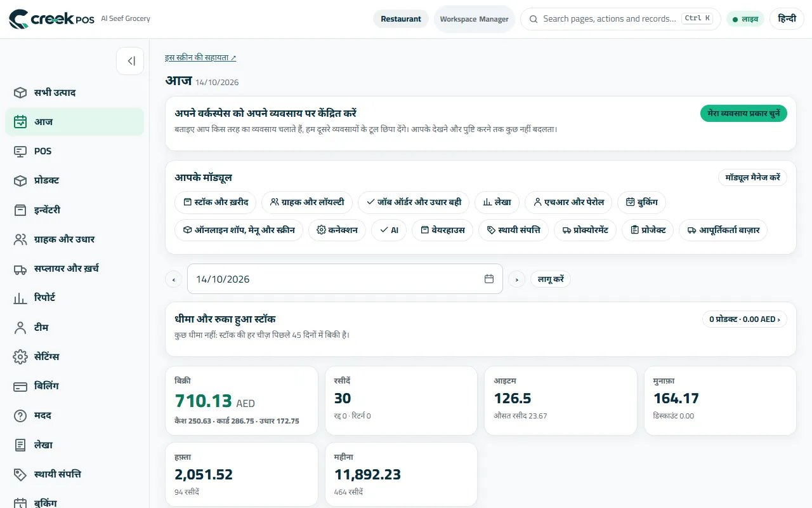Toggle the AI module chip
Viewport: 812px width, 508px height.
click(389, 230)
